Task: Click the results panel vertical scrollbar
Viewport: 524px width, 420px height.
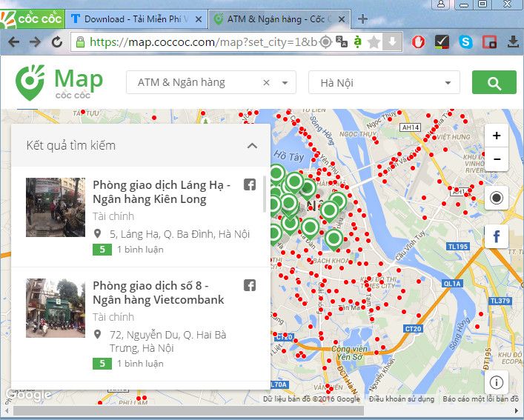Action: click(x=265, y=193)
